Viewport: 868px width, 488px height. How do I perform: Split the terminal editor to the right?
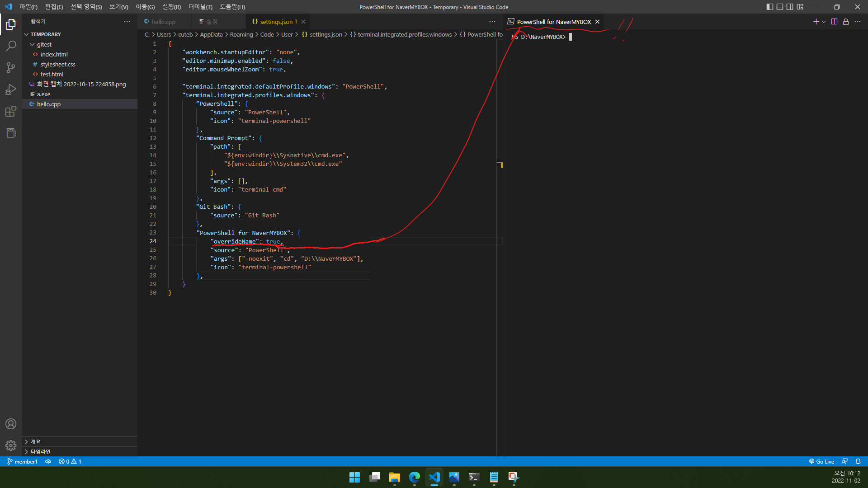(834, 22)
